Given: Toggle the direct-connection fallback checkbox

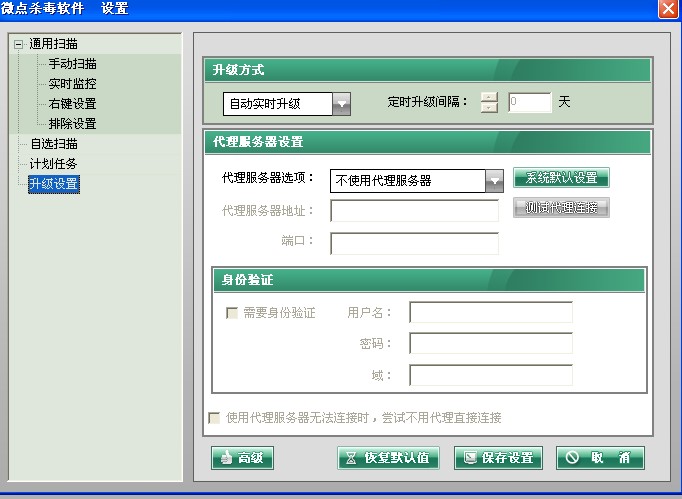Looking at the screenshot, I should click(x=214, y=418).
